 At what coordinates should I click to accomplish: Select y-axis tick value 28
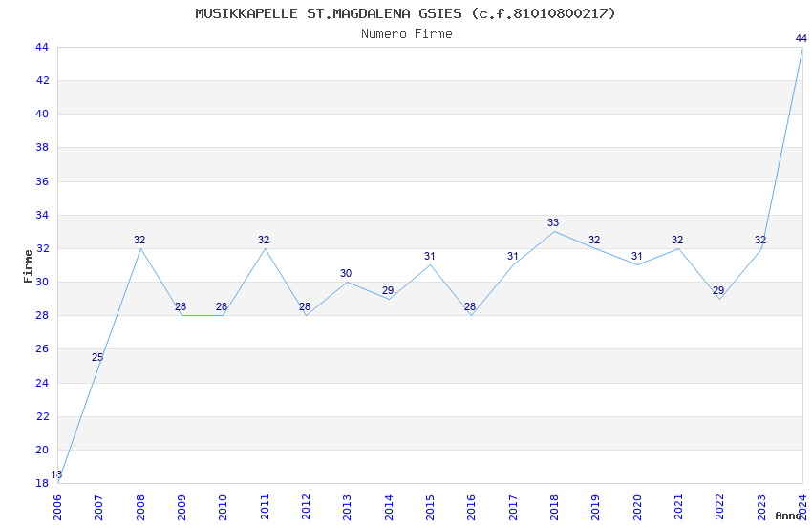42,315
